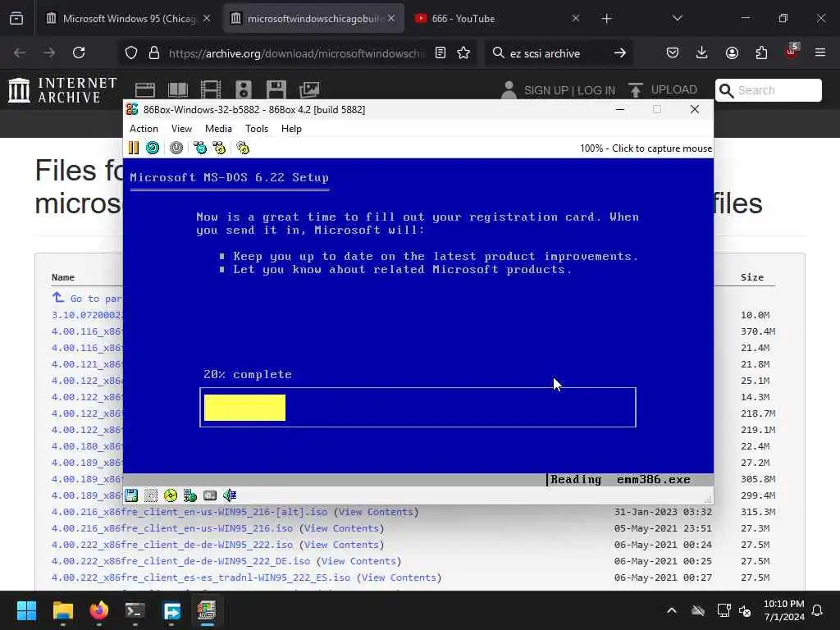Open the uBlock Origin extension icon
840x630 pixels.
pos(792,52)
